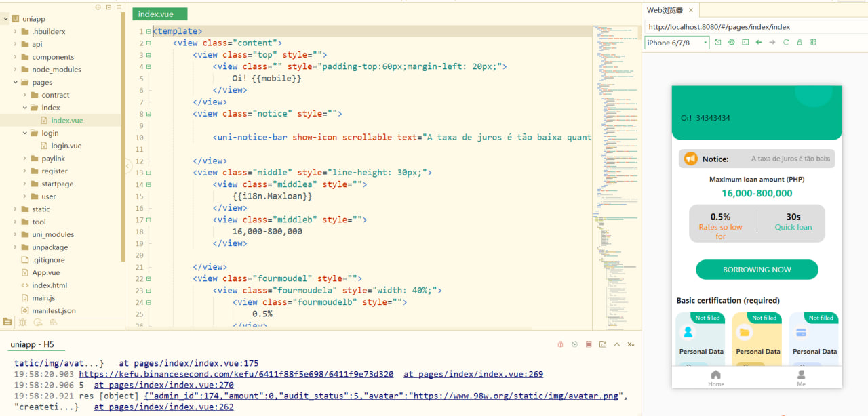
Task: Click the red debug bug icon in console
Action: [x=560, y=345]
